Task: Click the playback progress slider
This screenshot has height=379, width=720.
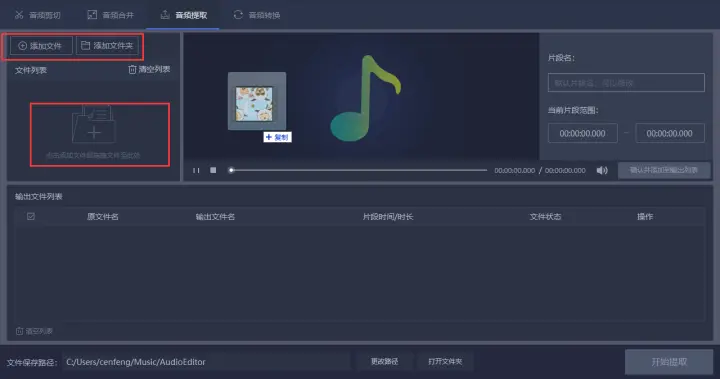Action: (x=359, y=170)
